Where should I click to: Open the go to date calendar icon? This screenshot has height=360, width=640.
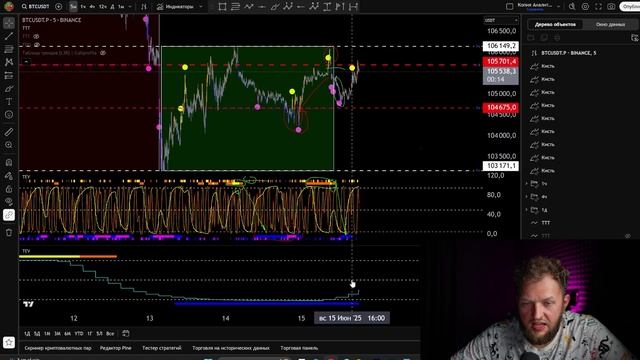click(x=126, y=333)
